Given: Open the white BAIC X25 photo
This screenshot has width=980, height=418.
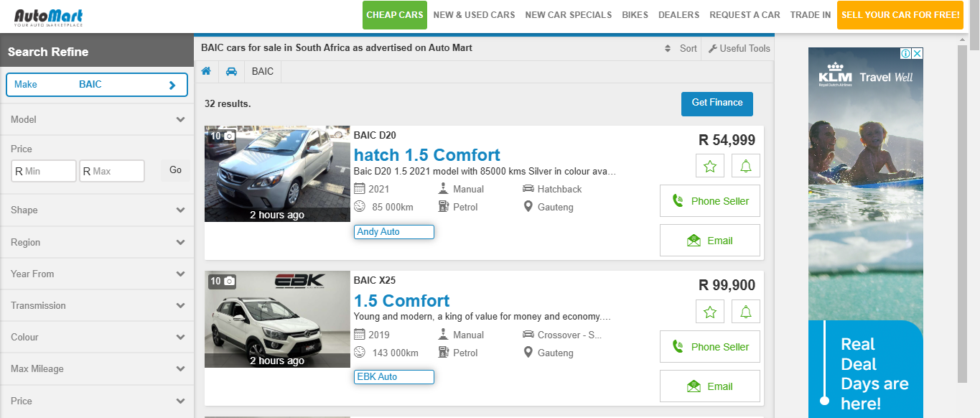Looking at the screenshot, I should click(x=277, y=320).
